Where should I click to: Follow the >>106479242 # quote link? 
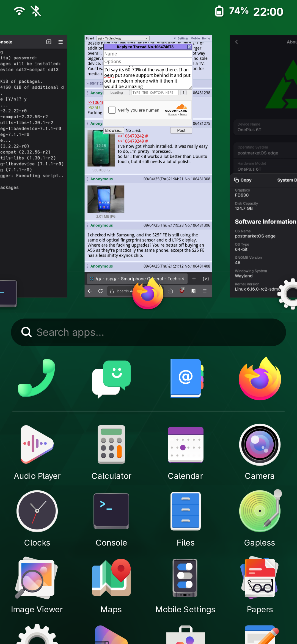coord(133,136)
